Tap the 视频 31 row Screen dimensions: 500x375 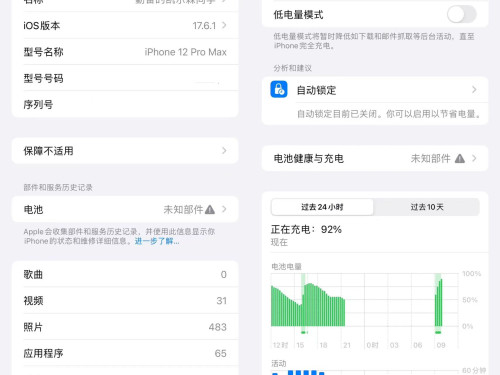(x=125, y=301)
